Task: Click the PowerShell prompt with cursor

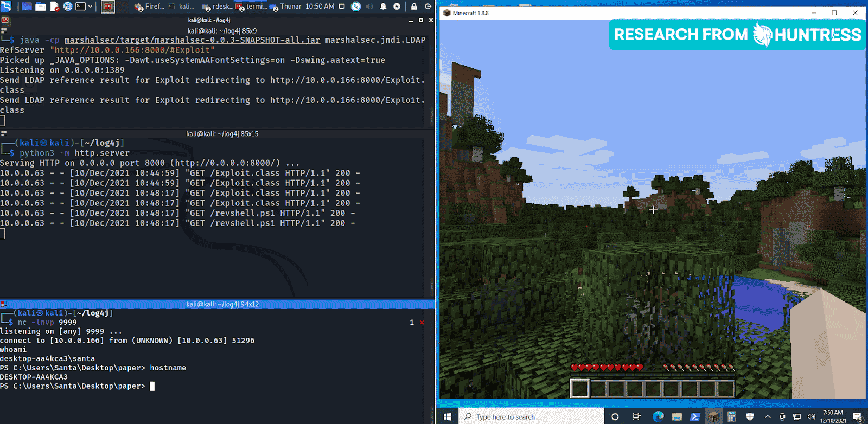Action: pos(77,386)
